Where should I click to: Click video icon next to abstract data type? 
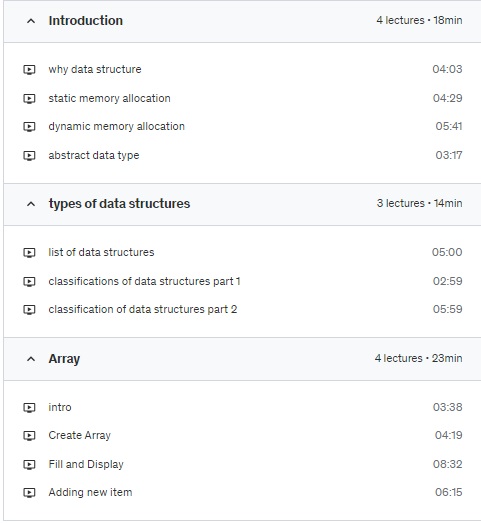pyautogui.click(x=29, y=156)
